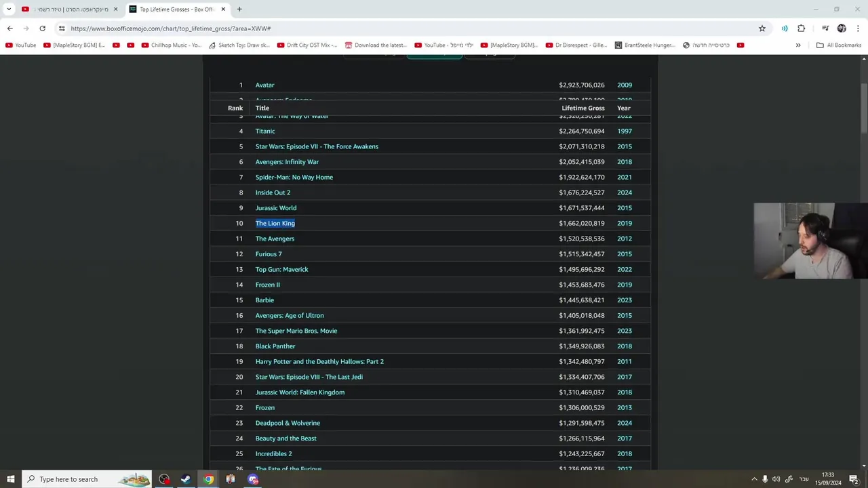Open the Download the latest bookmark

(375, 45)
